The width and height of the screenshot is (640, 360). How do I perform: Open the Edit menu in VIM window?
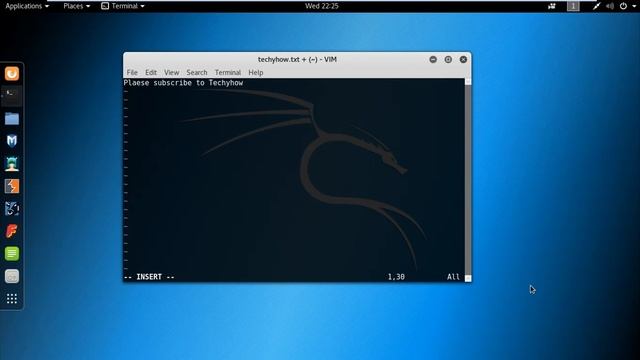(x=151, y=73)
